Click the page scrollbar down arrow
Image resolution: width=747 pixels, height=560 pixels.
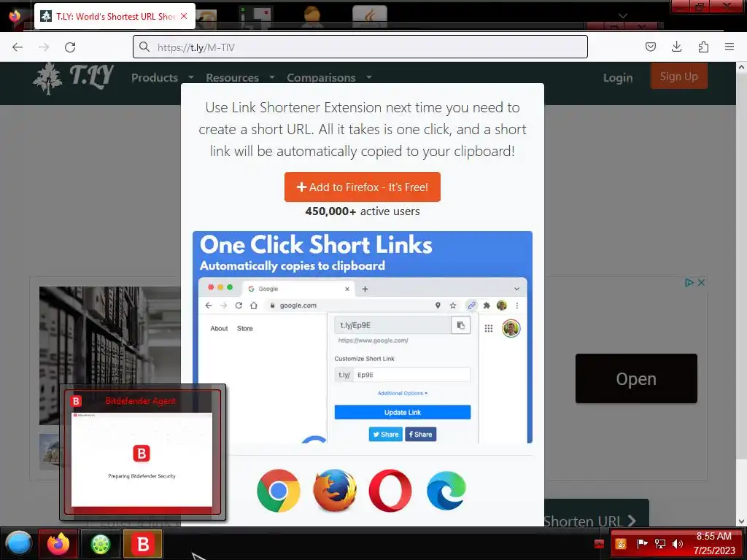(x=741, y=521)
